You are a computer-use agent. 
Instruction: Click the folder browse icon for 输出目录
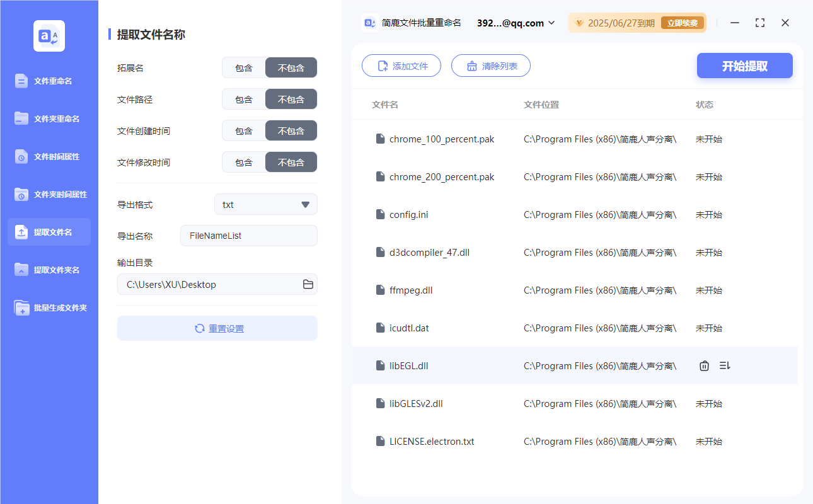click(x=308, y=284)
